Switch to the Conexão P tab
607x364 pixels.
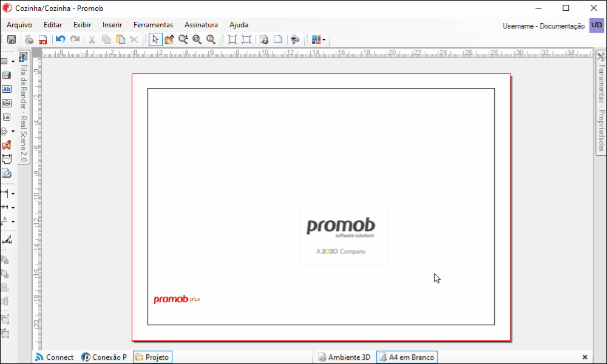(104, 357)
